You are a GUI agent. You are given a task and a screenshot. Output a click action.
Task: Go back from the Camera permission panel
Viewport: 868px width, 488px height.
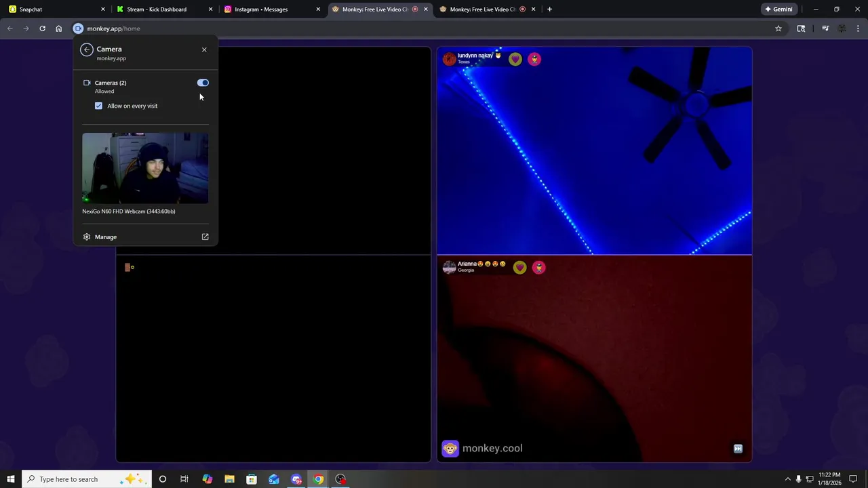(86, 49)
